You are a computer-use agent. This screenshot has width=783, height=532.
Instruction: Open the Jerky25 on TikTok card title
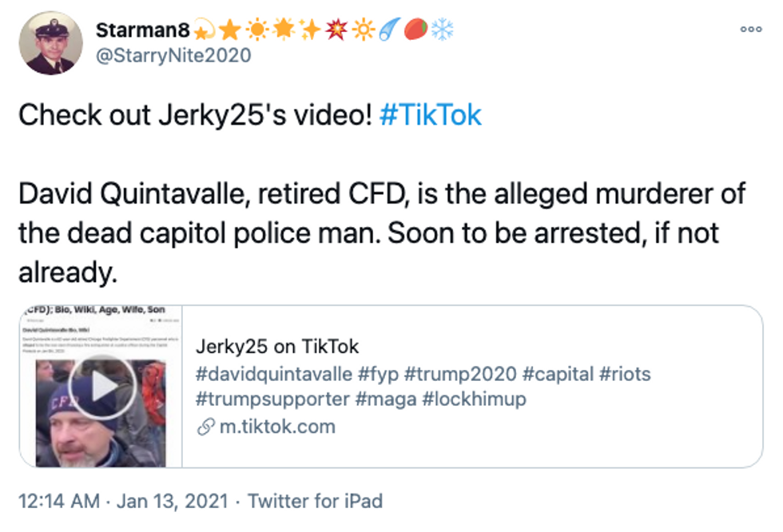(277, 347)
